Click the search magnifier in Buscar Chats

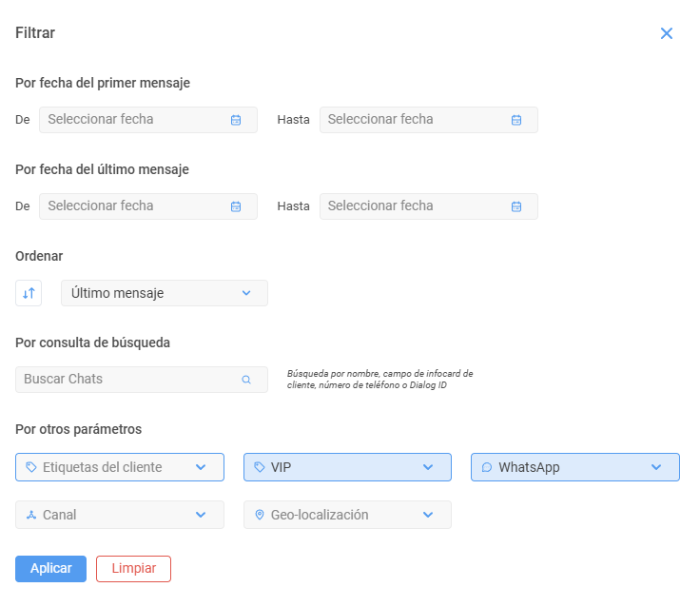click(246, 380)
